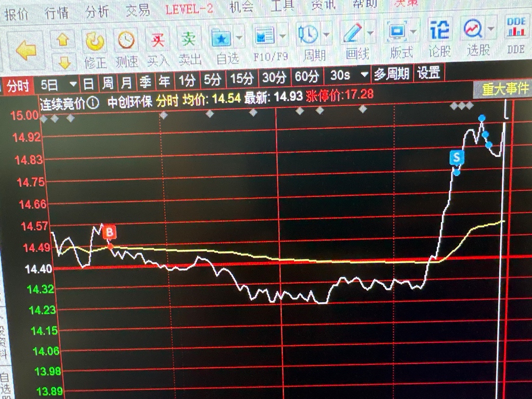This screenshot has width=532, height=399.
Task: Click the yellow back arrow icon
Action: coord(26,51)
